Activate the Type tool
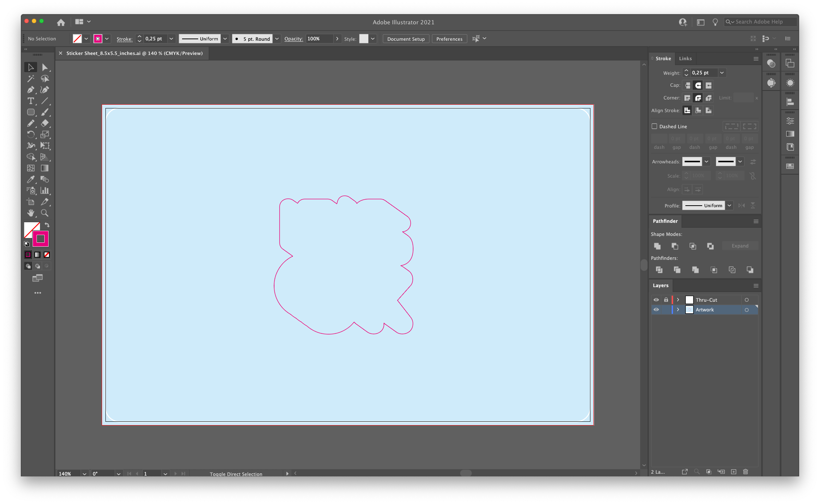The width and height of the screenshot is (820, 504). point(31,101)
